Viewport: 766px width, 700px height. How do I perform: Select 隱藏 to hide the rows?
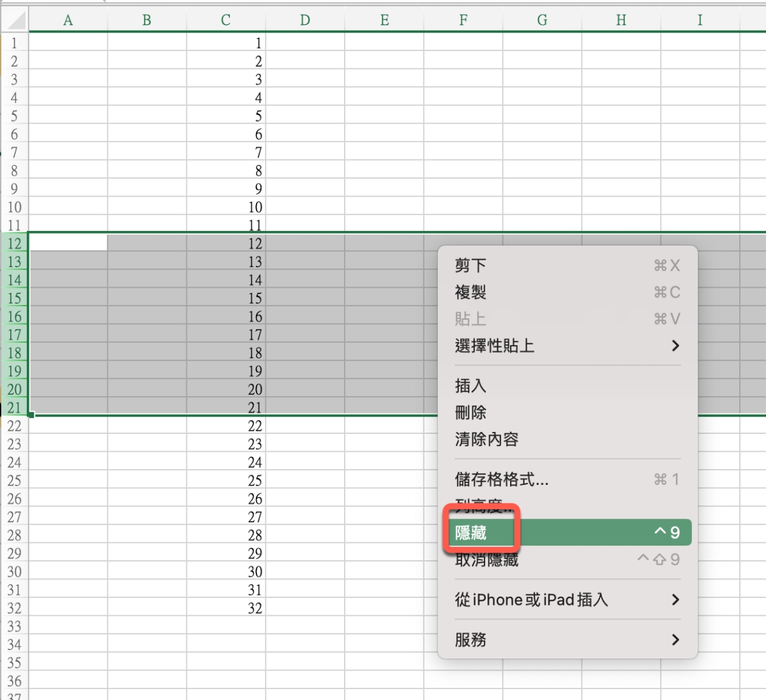(x=567, y=532)
